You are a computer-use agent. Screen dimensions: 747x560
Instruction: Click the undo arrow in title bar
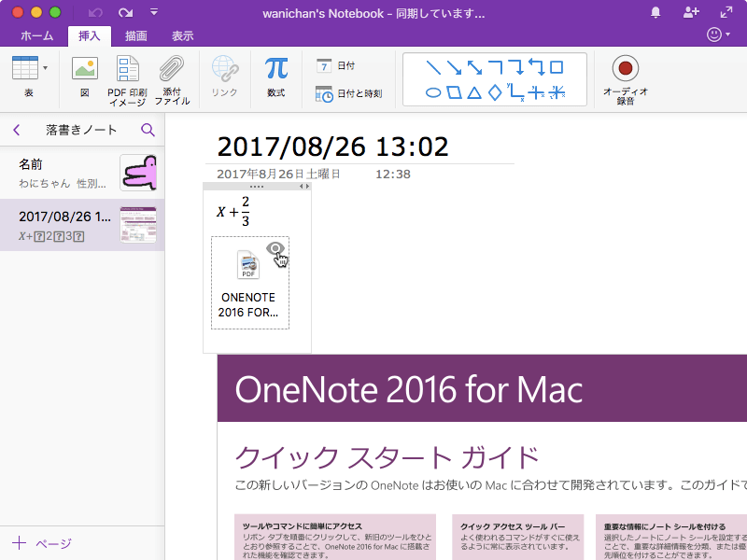(x=95, y=13)
